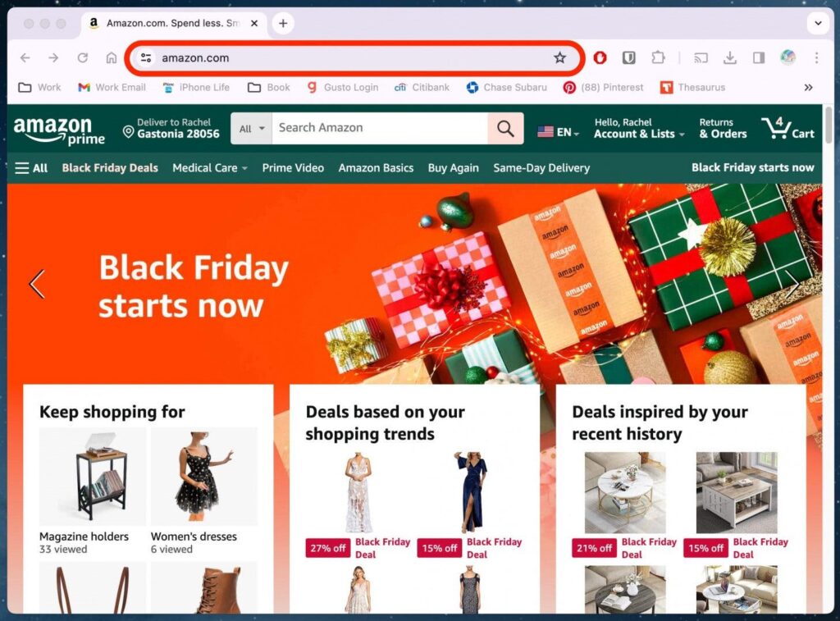
Task: Bookmark this page with the star icon
Action: (x=559, y=58)
